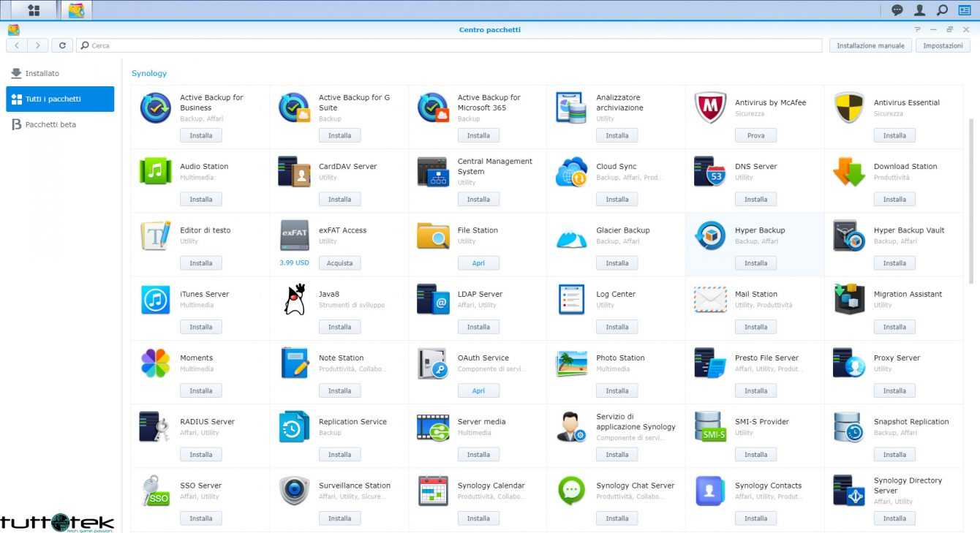Open the Synology Calendar icon
The image size is (980, 533).
(433, 491)
